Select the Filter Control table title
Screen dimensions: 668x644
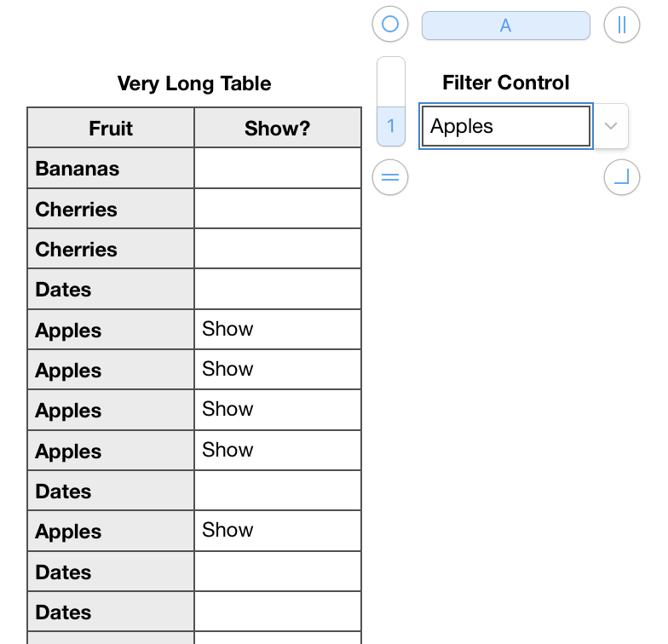pos(505,83)
